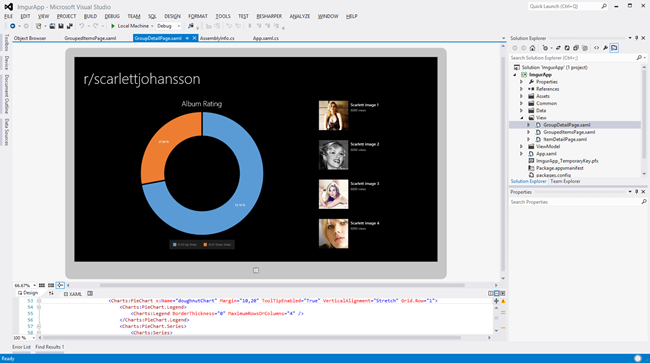Switch to the GroupedItemsPage.xaml tab
650x363 pixels.
(x=90, y=38)
